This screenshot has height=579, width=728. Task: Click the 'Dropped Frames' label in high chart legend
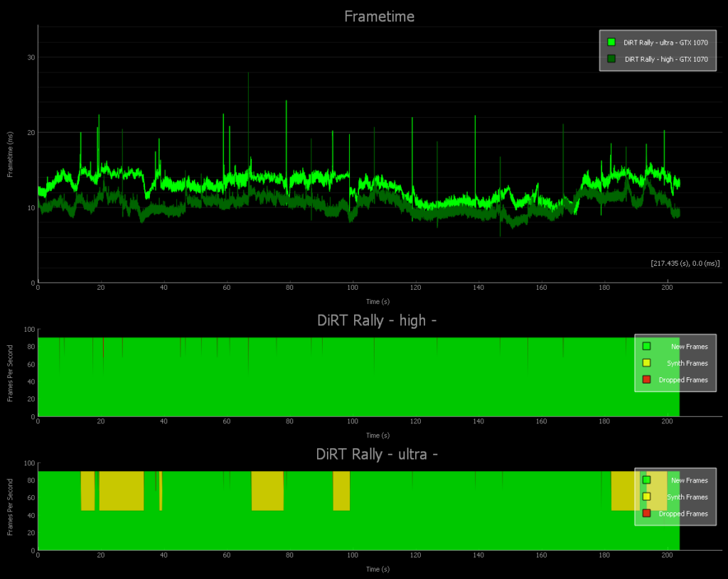coord(683,380)
